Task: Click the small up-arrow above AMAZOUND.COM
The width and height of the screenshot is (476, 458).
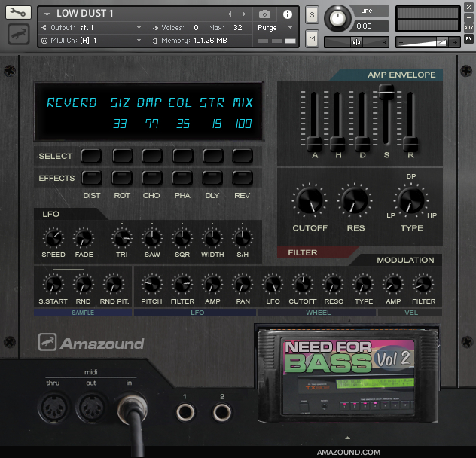Action: click(348, 438)
